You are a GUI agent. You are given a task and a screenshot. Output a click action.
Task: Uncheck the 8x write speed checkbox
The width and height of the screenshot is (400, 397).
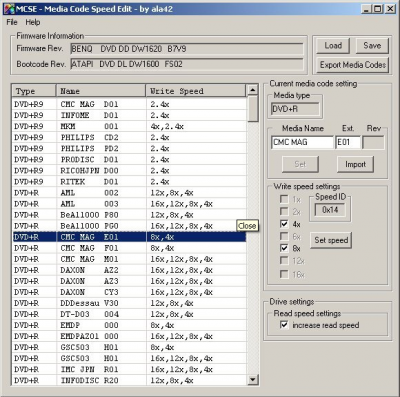click(284, 248)
